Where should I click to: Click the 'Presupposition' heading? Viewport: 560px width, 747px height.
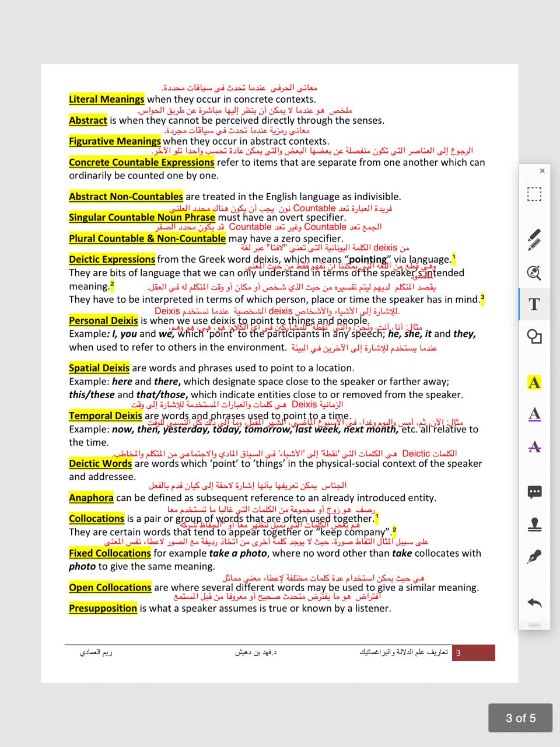point(103,608)
